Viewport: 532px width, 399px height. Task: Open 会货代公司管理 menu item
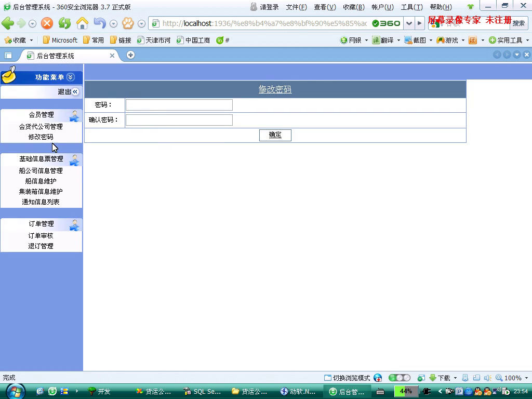[x=41, y=127]
